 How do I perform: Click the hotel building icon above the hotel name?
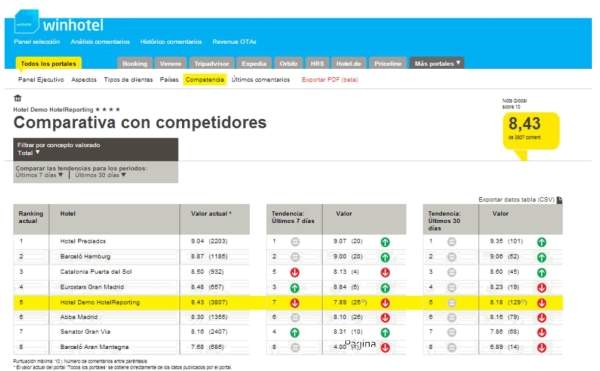coord(18,98)
